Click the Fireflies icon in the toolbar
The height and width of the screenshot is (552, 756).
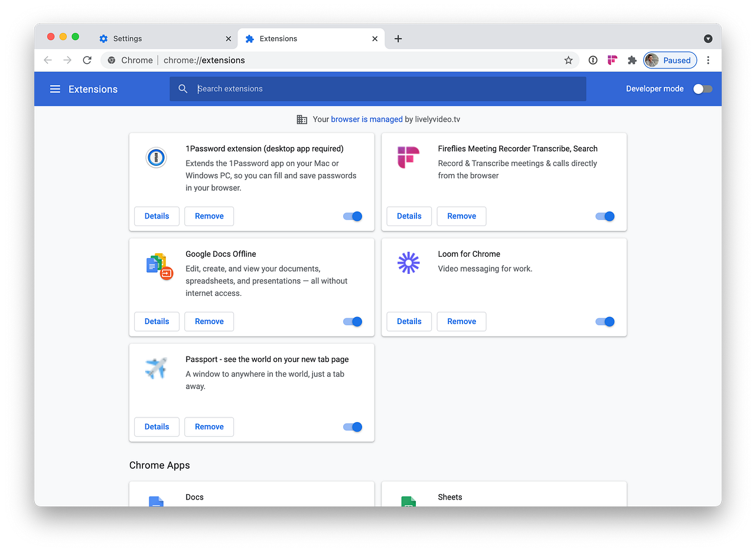coord(612,60)
